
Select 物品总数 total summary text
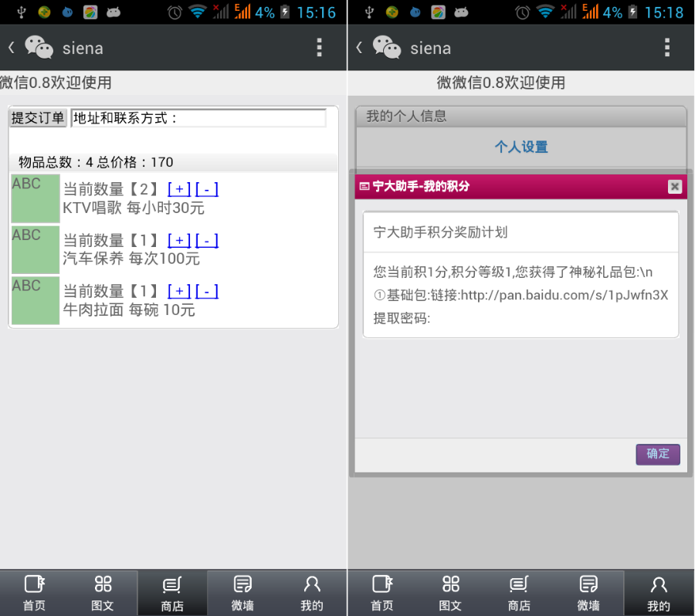point(96,162)
